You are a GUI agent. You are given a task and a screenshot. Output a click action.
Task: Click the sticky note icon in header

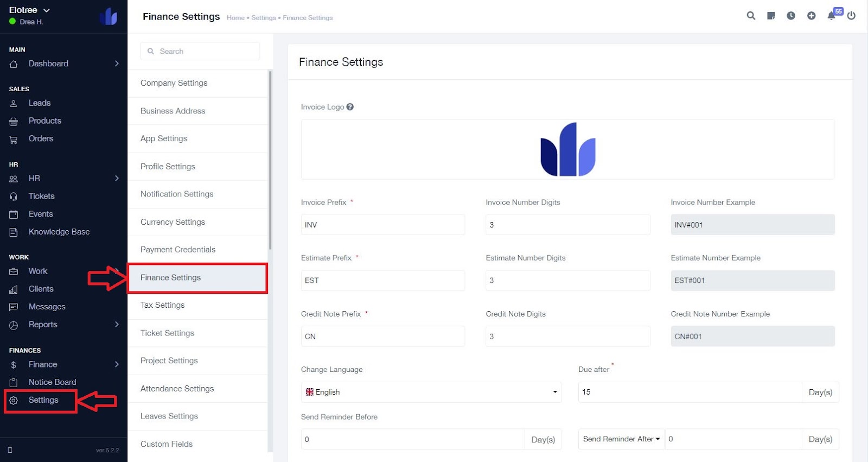click(x=771, y=16)
